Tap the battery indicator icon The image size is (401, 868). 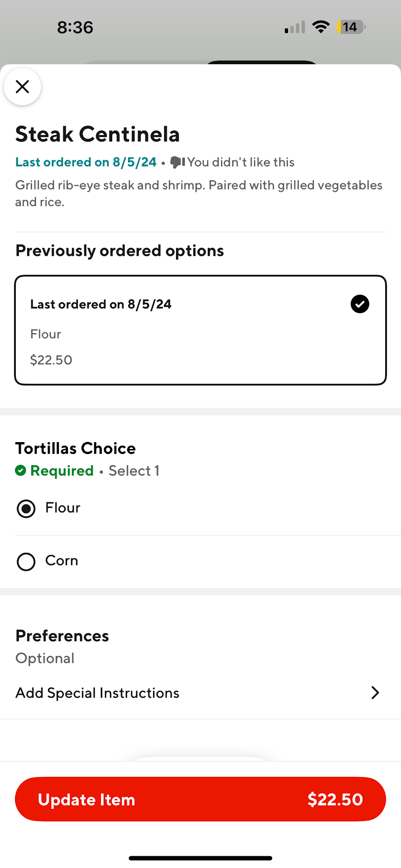pos(351,27)
